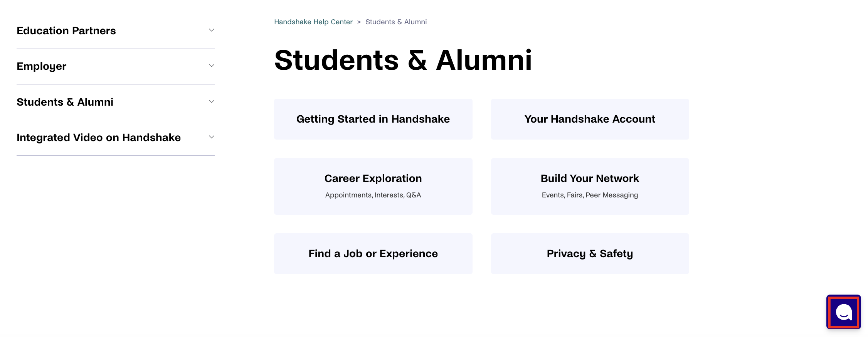This screenshot has height=337, width=868.
Task: Open the Career Exploration card
Action: coord(373,186)
